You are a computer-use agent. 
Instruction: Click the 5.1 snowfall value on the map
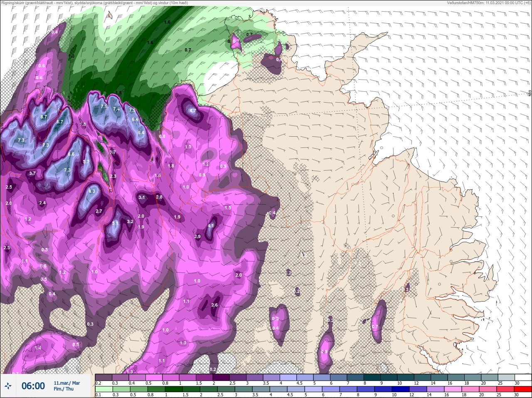pyautogui.click(x=116, y=223)
